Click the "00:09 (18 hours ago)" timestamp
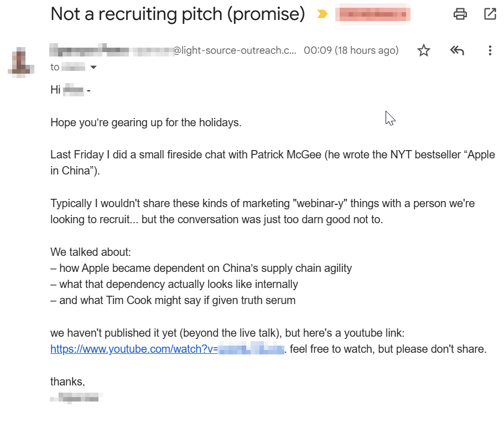 351,50
